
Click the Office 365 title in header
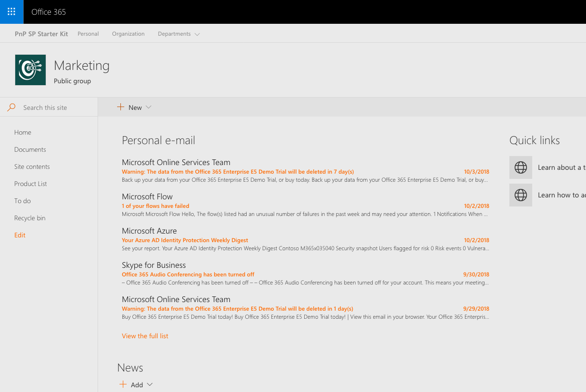tap(49, 12)
